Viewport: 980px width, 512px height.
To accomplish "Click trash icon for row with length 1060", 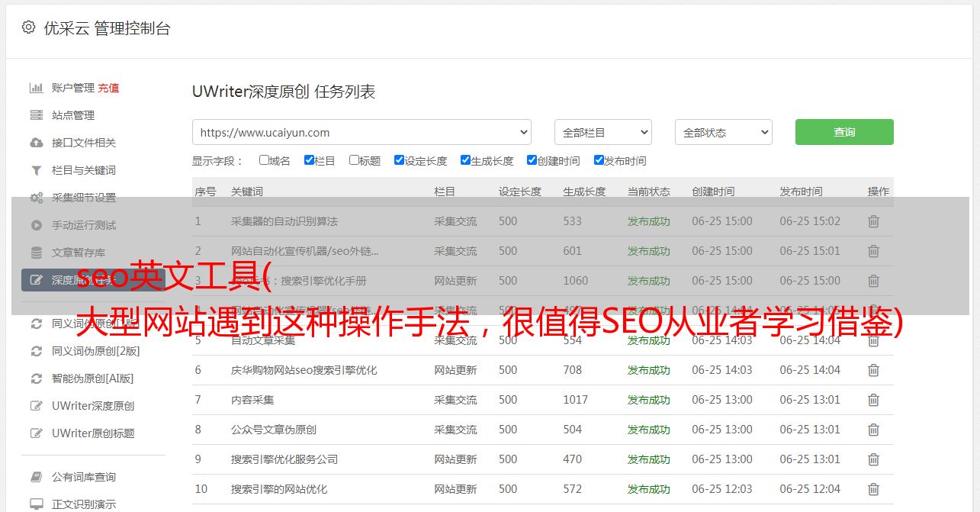I will click(x=874, y=281).
